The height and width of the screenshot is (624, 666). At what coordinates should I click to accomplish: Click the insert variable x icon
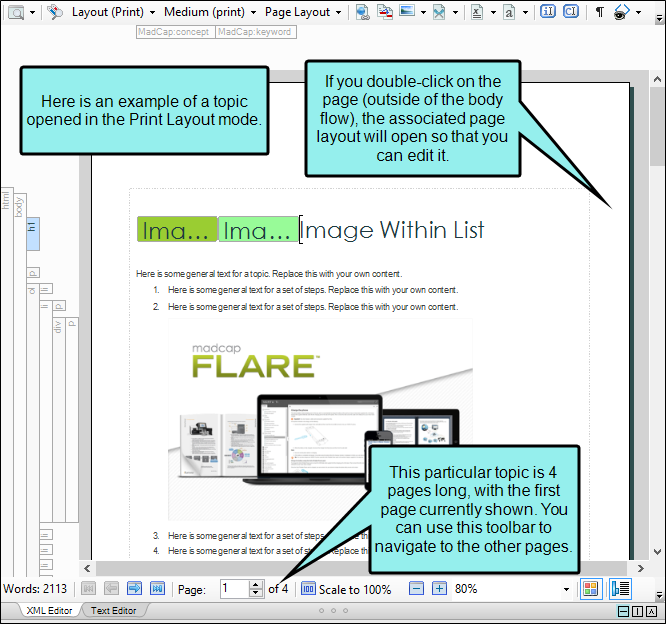coord(477,12)
